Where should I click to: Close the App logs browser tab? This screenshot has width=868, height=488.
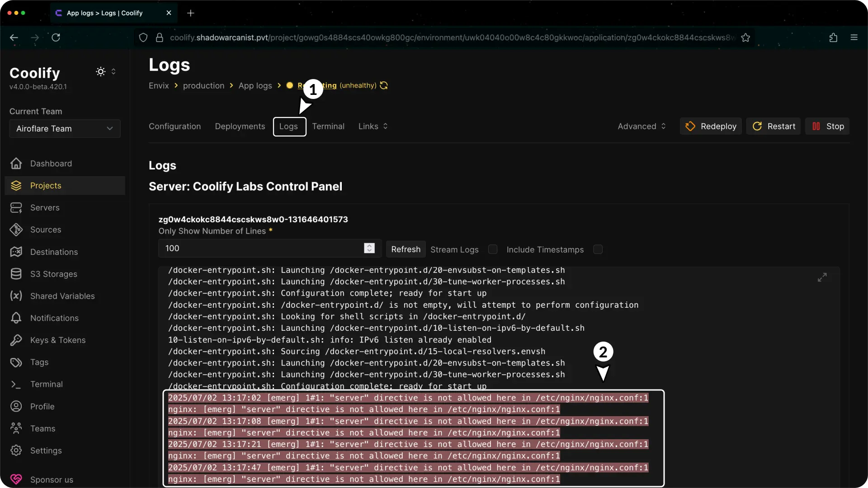click(169, 13)
